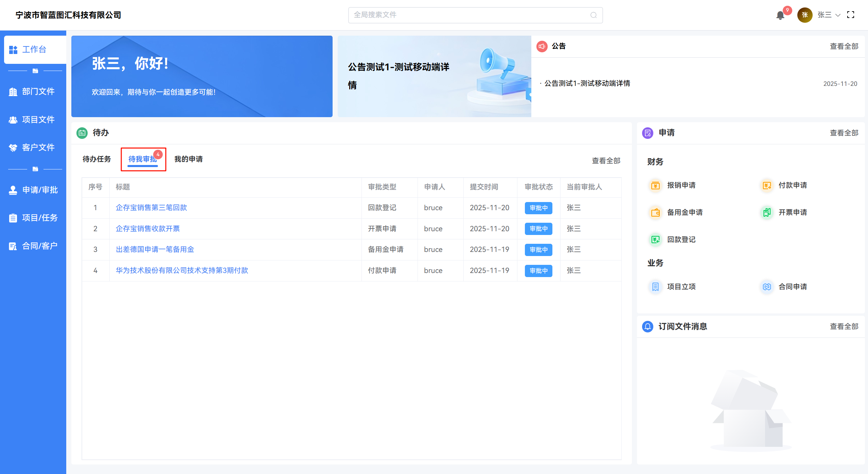Click the notification bell icon
Screen dimensions: 868x474
point(780,15)
